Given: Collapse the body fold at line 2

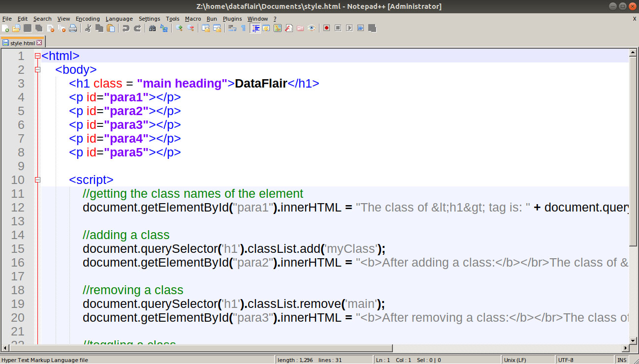Looking at the screenshot, I should coord(37,69).
